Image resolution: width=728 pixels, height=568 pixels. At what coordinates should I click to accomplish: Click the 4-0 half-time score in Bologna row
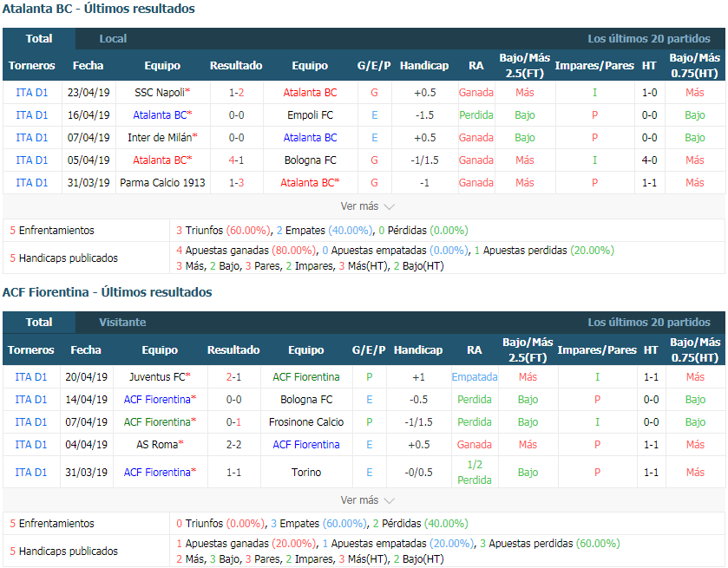tap(650, 160)
